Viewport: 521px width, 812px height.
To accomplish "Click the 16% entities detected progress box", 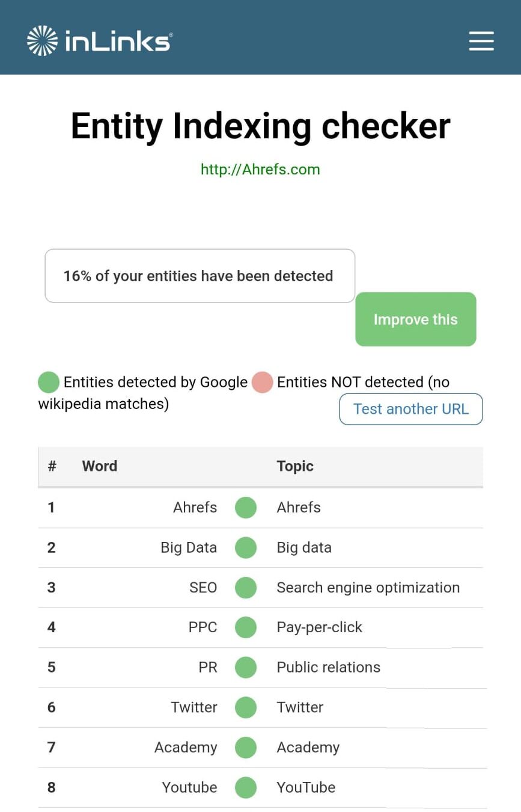I will (200, 275).
